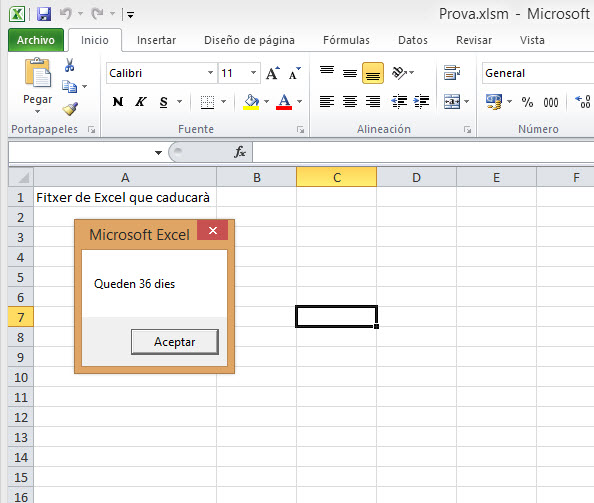Click Aceptar in the Microsoft Excel dialog
Viewport: 594px width, 503px height.
[x=175, y=342]
